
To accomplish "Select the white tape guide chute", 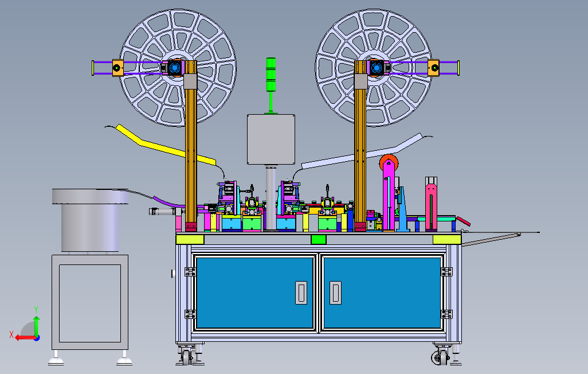I will coord(362,151).
